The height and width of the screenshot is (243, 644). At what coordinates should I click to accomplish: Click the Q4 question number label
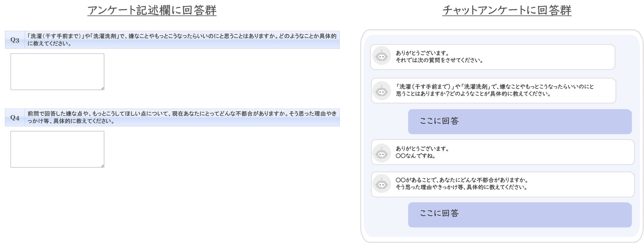[15, 118]
